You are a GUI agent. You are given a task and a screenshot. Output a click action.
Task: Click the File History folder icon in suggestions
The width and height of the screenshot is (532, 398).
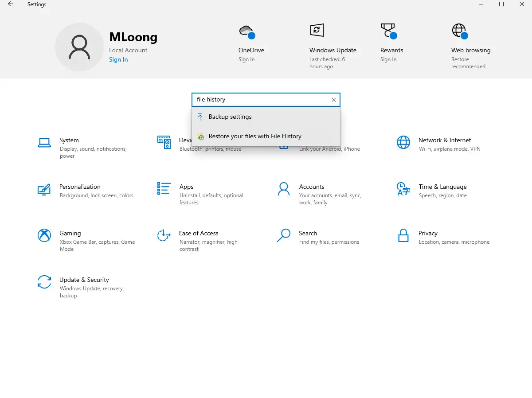click(x=200, y=137)
